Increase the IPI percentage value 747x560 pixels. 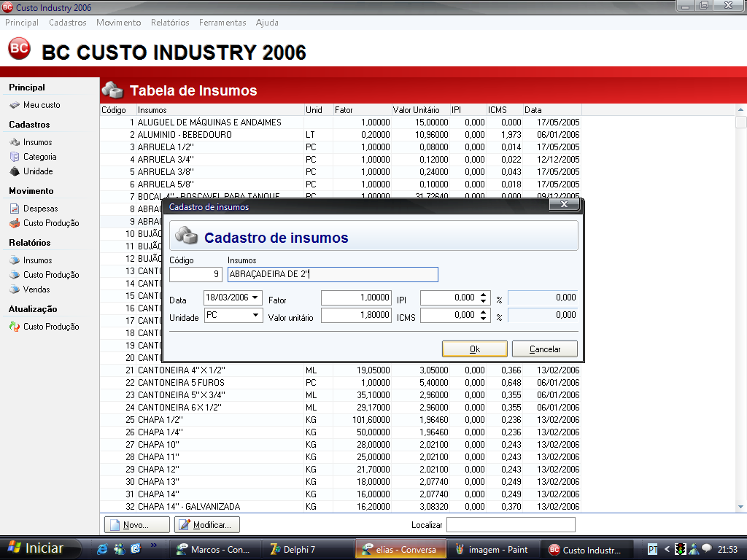tap(483, 295)
